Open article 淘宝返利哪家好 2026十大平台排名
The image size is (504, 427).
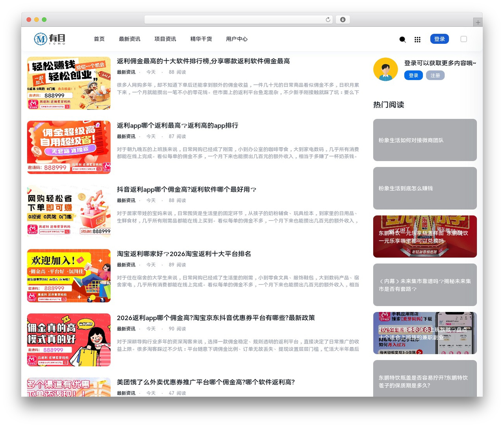click(184, 254)
